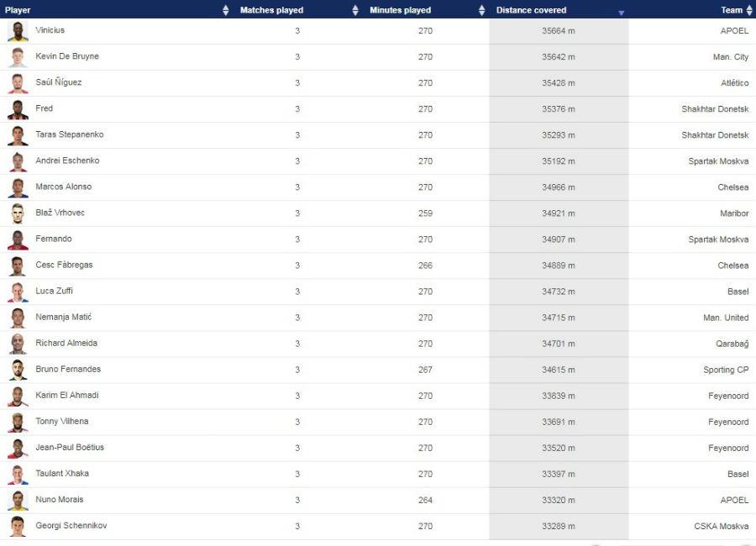Open Bruno Fernandes player name

[x=68, y=369]
